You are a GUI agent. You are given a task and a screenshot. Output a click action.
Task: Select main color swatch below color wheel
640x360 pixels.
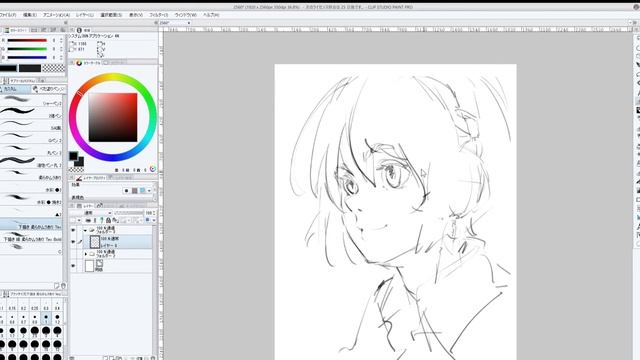coord(73,156)
